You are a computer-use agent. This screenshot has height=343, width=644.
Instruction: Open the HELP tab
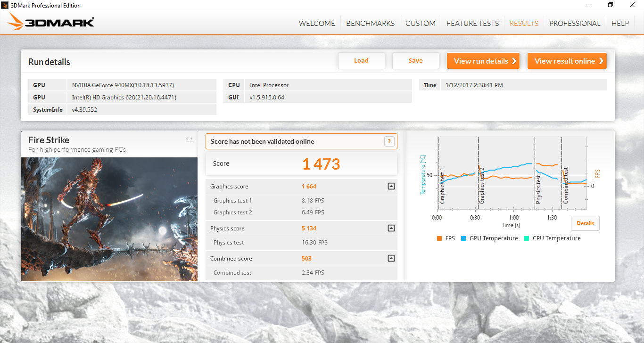620,23
